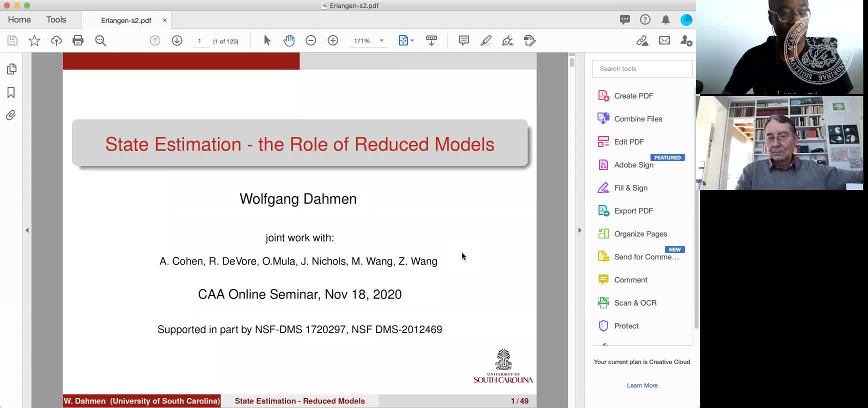The width and height of the screenshot is (868, 408).
Task: Star this file as favorite
Action: (34, 40)
